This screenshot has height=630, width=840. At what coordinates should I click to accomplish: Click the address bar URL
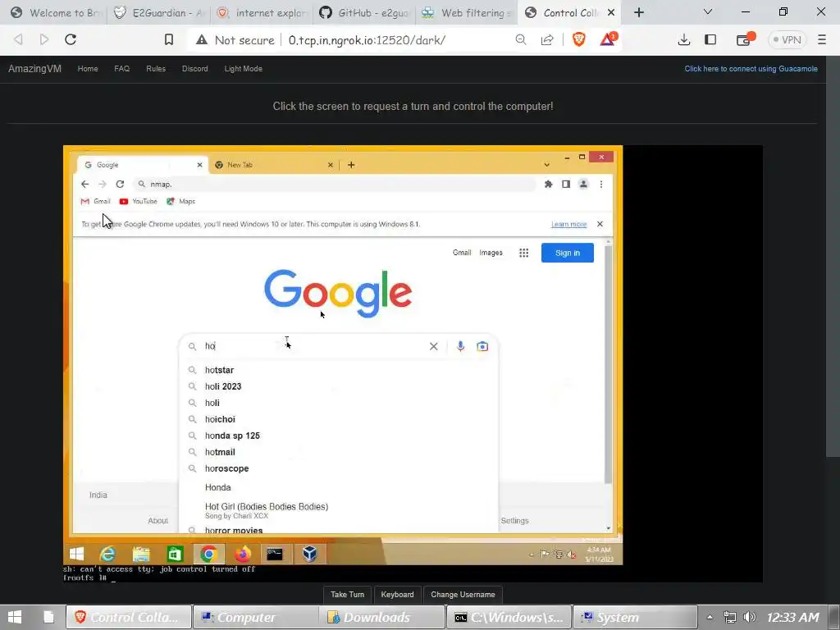(x=367, y=39)
